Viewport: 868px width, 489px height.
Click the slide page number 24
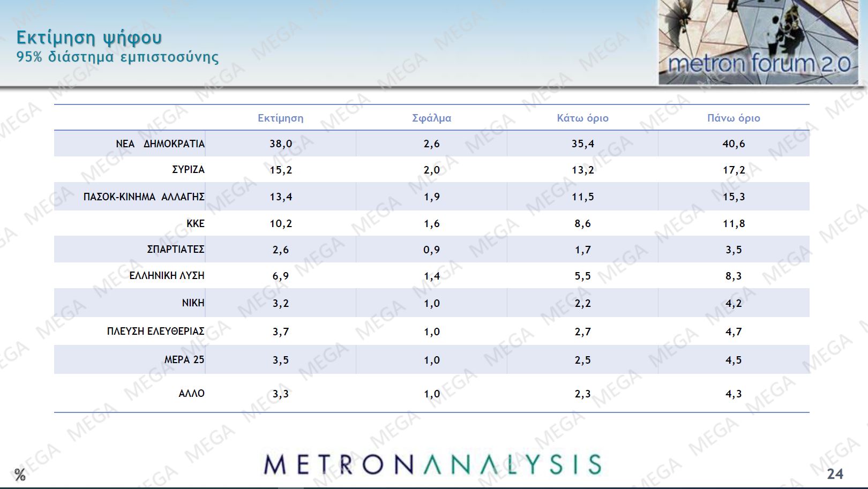pyautogui.click(x=835, y=473)
